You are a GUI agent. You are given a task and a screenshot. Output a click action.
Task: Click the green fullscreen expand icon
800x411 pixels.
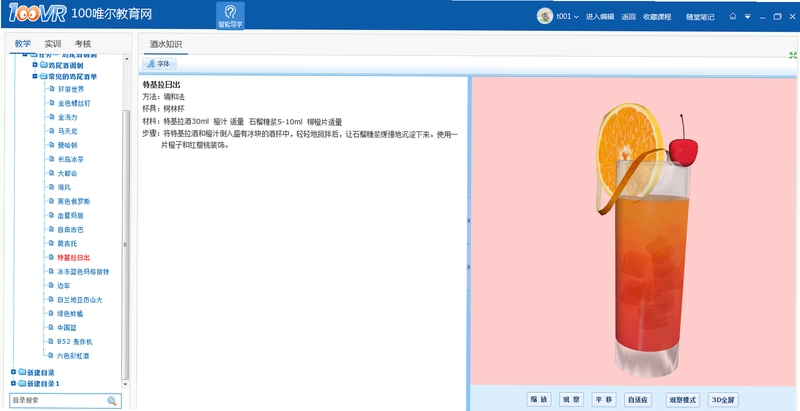[793, 56]
